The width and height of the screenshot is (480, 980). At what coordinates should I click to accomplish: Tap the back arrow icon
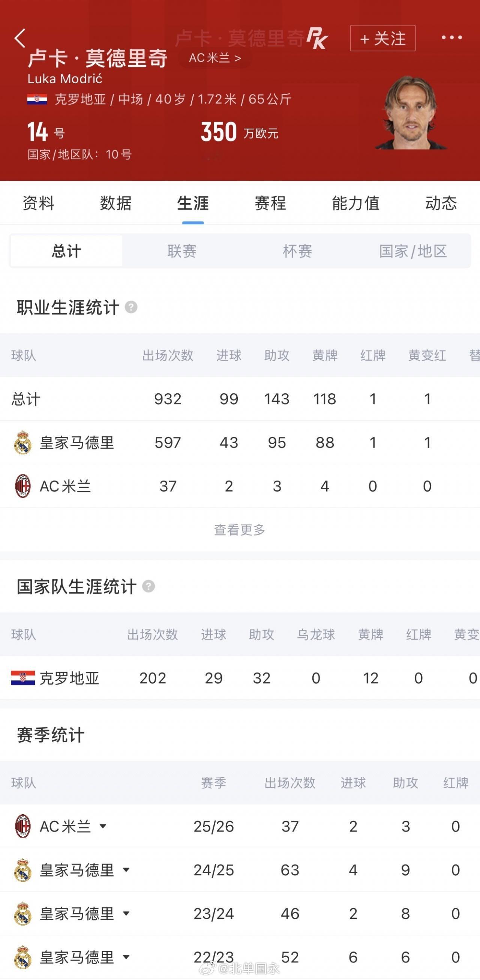tap(20, 38)
